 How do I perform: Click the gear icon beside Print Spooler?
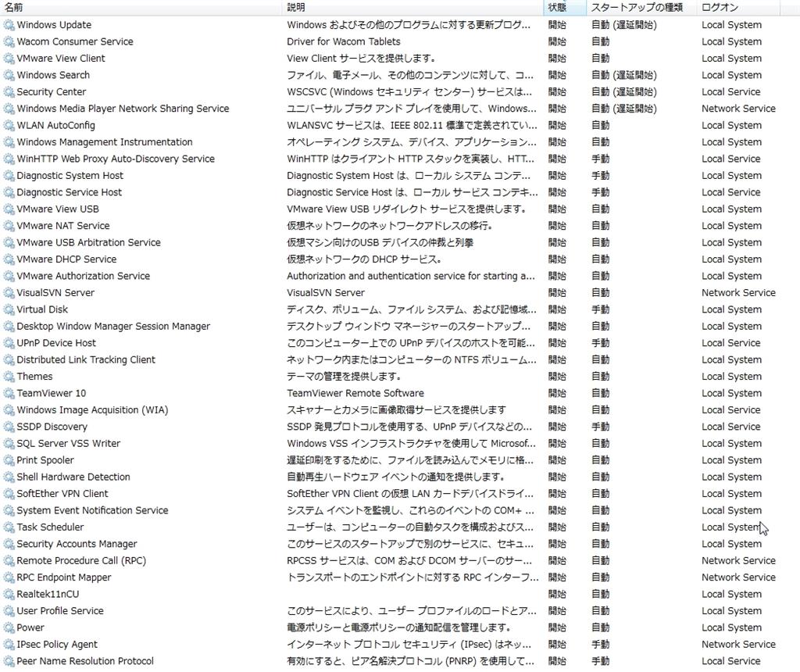pyautogui.click(x=9, y=460)
